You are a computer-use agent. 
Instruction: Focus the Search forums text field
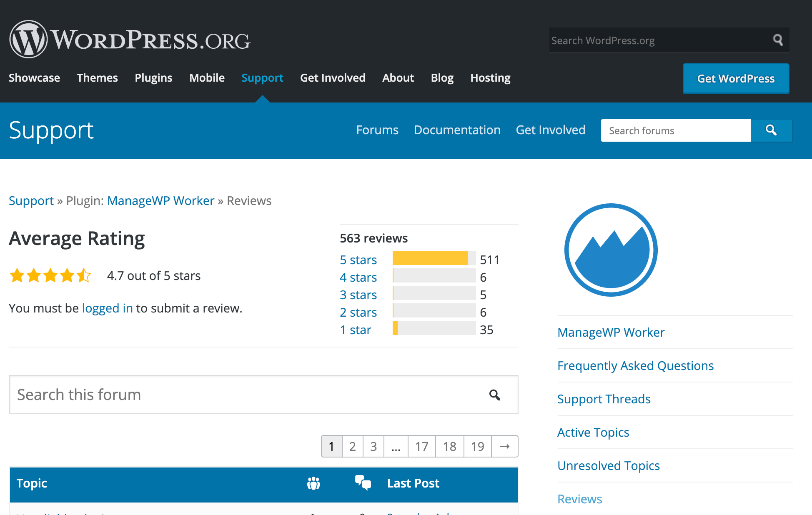(x=676, y=130)
